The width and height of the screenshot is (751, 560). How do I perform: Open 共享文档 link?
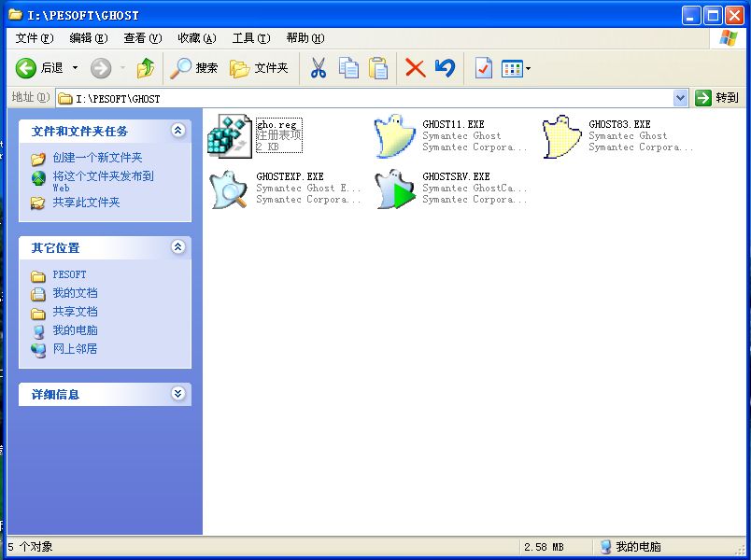(76, 312)
